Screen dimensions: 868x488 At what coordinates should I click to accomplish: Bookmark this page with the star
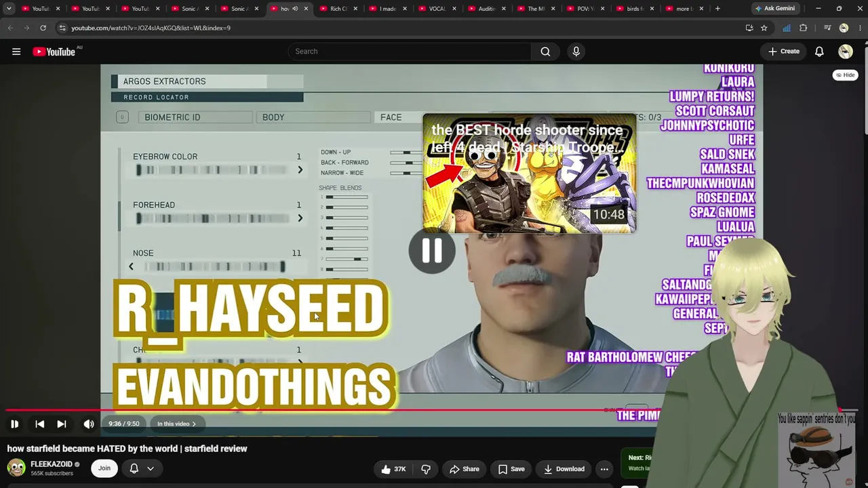(764, 28)
